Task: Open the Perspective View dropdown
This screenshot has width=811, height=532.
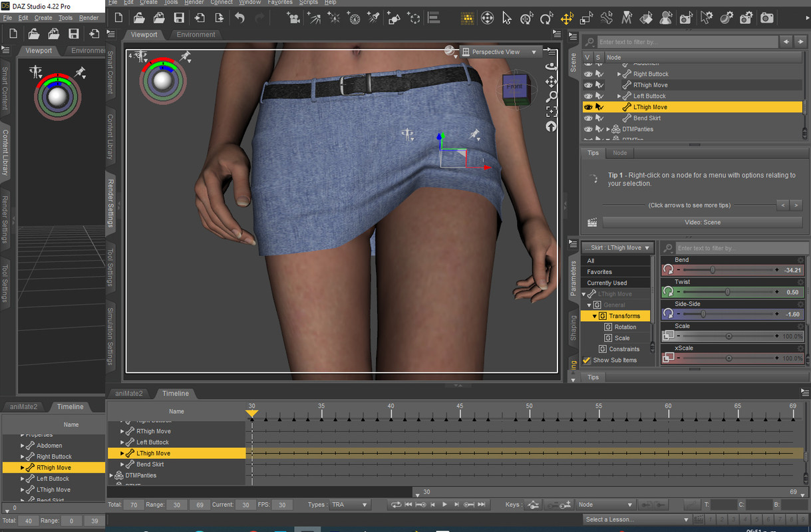Action: pyautogui.click(x=502, y=52)
